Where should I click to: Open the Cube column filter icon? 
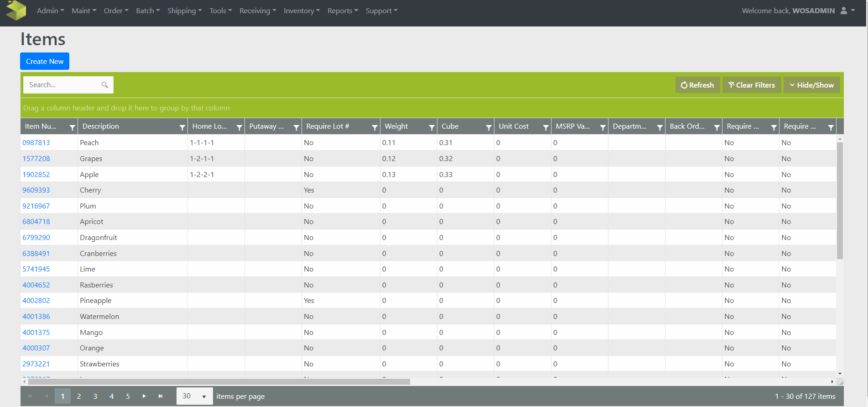[489, 127]
